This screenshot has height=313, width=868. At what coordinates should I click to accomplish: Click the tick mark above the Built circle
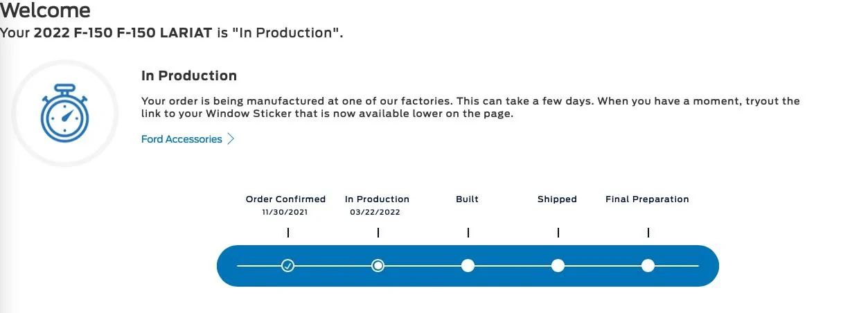(468, 233)
